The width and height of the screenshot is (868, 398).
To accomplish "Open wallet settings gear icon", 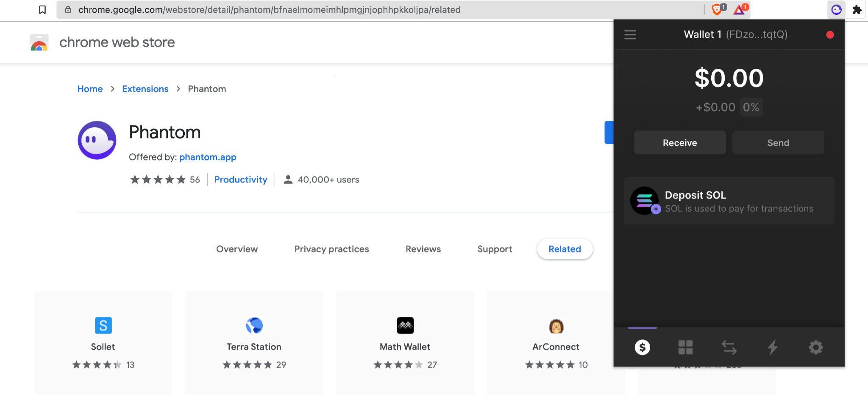I will (816, 348).
